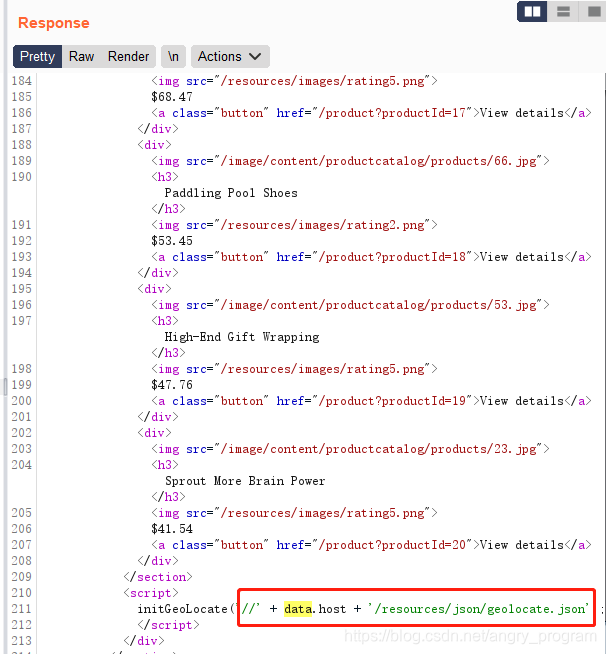The width and height of the screenshot is (606, 654).
Task: Click the Response panel heading
Action: (54, 23)
